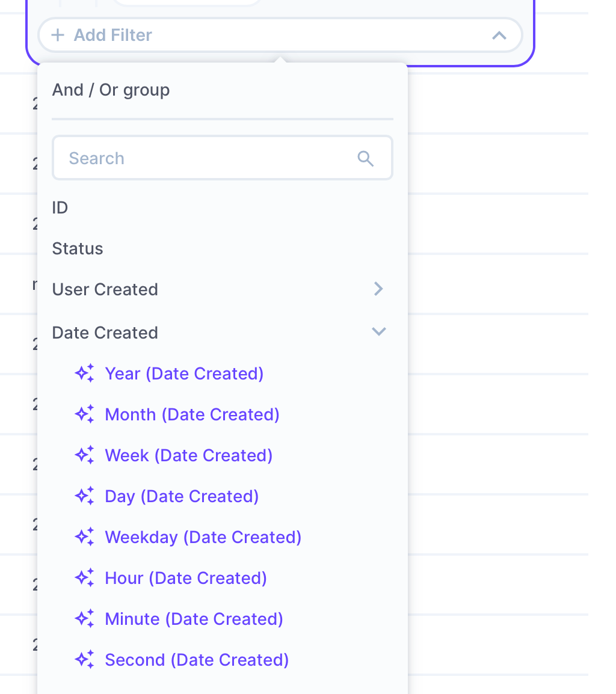The width and height of the screenshot is (616, 694).
Task: Expand the User Created submenu arrow
Action: click(378, 289)
